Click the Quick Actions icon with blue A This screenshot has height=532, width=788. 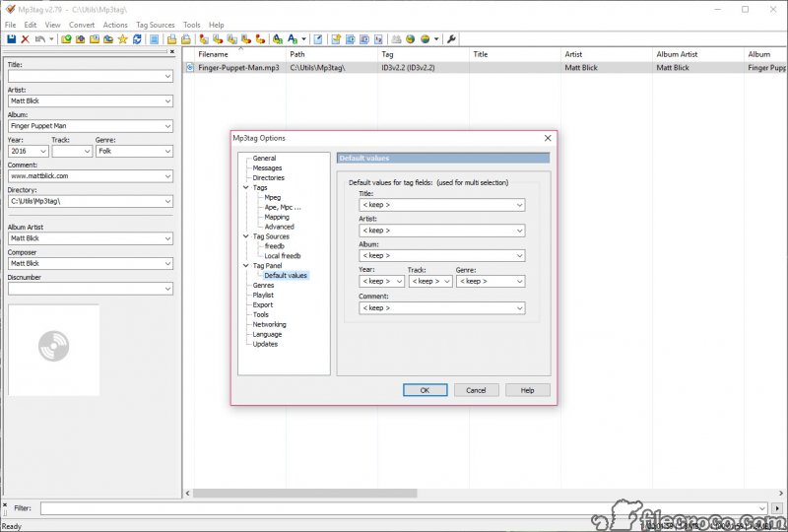coord(293,39)
